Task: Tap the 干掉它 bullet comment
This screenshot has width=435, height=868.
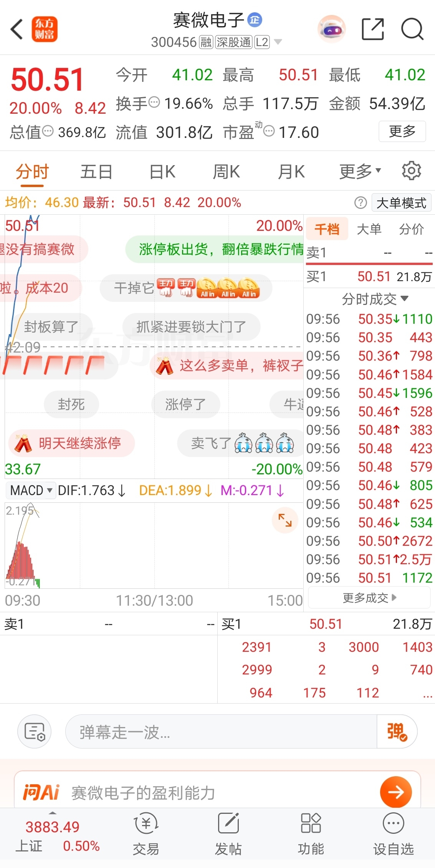Action: [x=186, y=288]
